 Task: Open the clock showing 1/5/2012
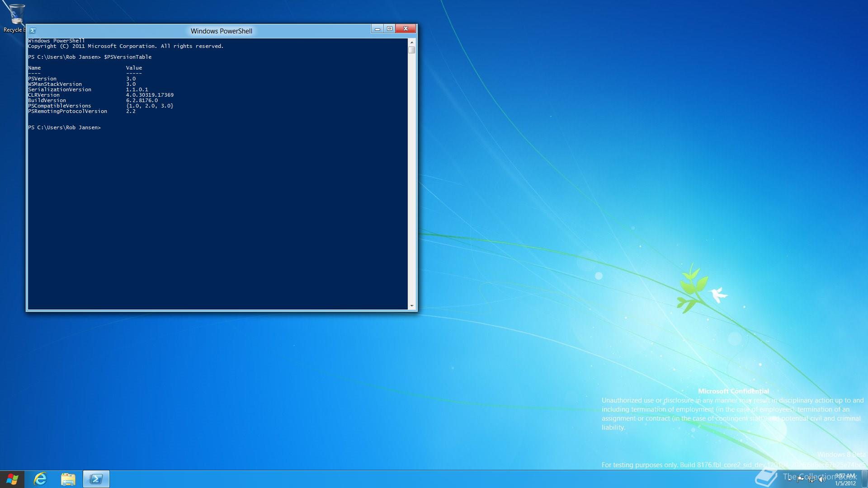[845, 479]
